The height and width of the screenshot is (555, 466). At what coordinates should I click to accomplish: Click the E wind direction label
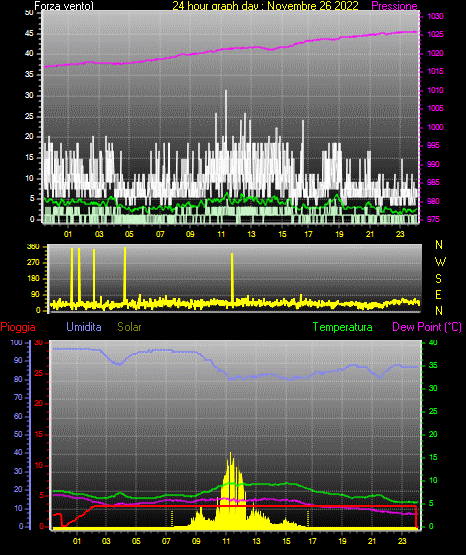tap(438, 294)
